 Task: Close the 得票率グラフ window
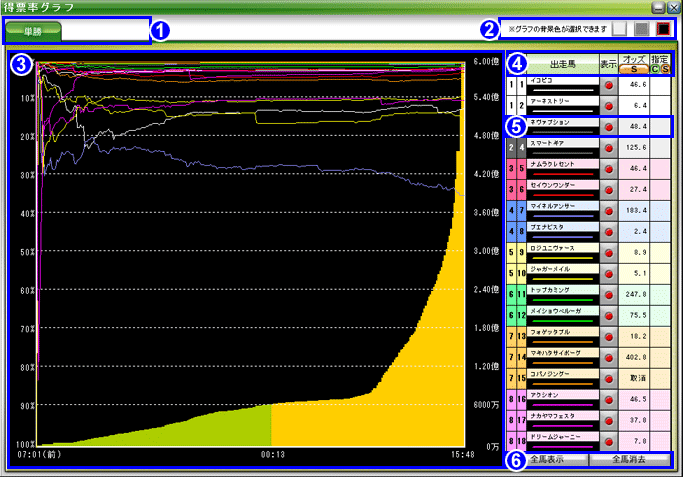673,7
